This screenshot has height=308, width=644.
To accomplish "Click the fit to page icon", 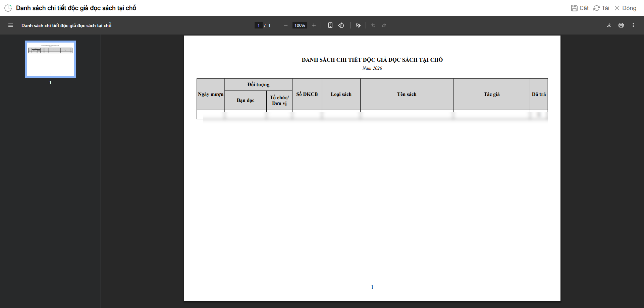I will coord(330,25).
